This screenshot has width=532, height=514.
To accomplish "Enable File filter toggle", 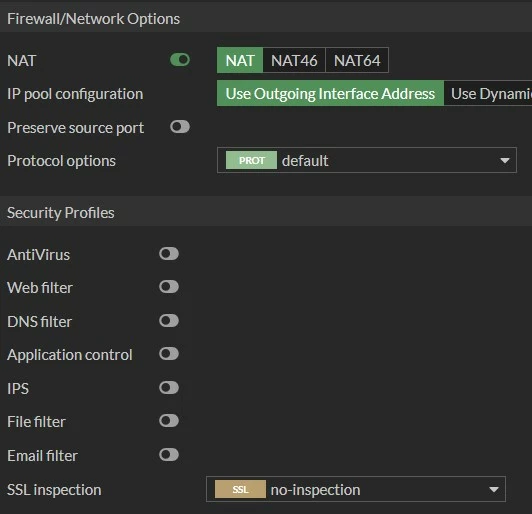I will click(x=169, y=421).
